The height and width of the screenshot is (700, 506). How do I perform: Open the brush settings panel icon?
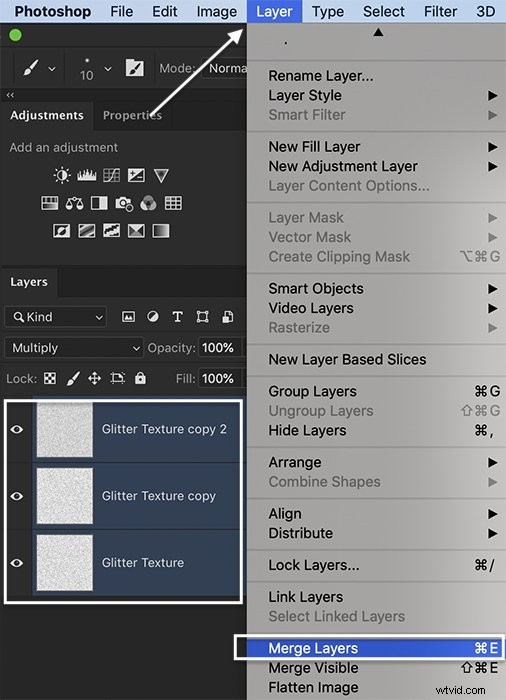134,68
